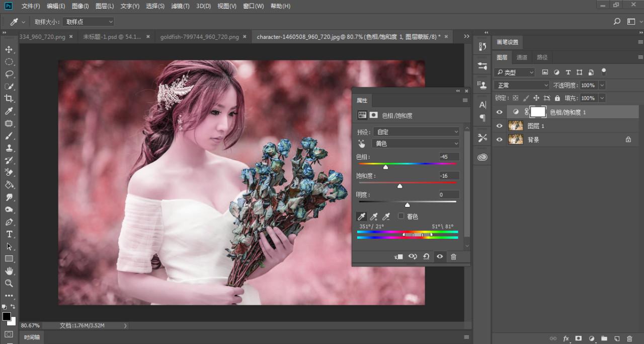Pick the Horizontal Type tool

[9, 234]
